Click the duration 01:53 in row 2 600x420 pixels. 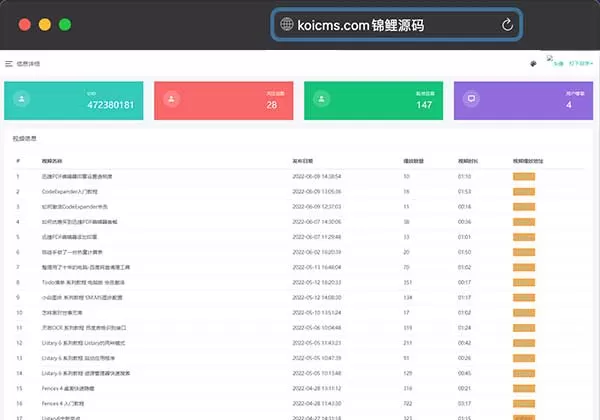click(x=464, y=192)
